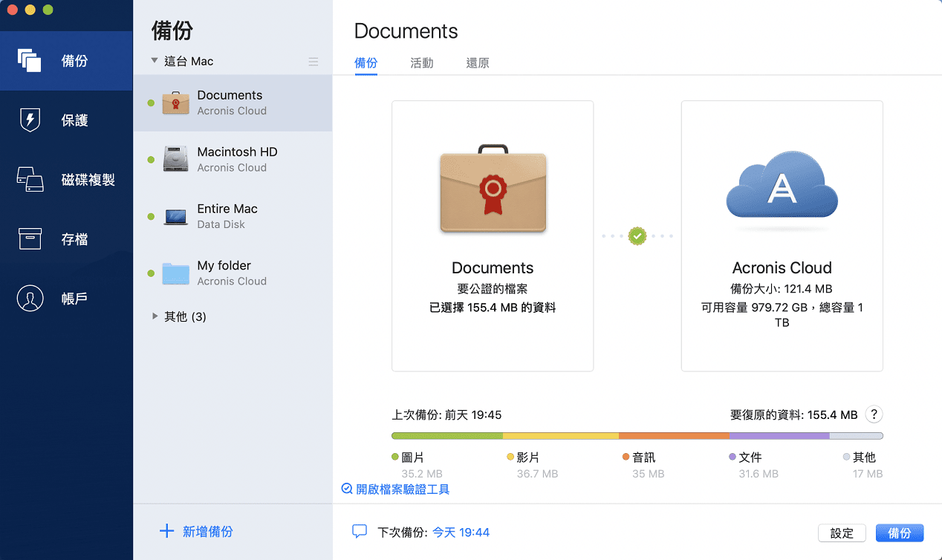Click the 已選擇 155.4 MB 的資料 text
Viewport: 942px width, 560px height.
coord(493,307)
